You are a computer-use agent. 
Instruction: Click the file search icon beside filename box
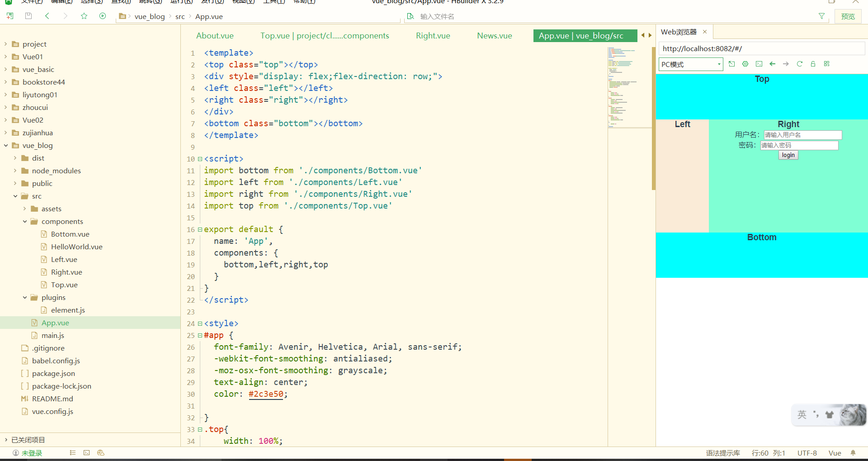click(x=410, y=16)
